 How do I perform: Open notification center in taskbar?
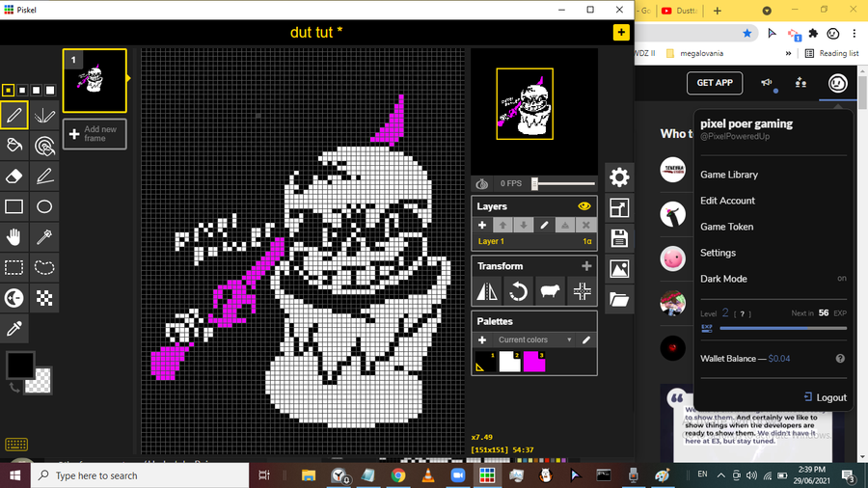[848, 475]
